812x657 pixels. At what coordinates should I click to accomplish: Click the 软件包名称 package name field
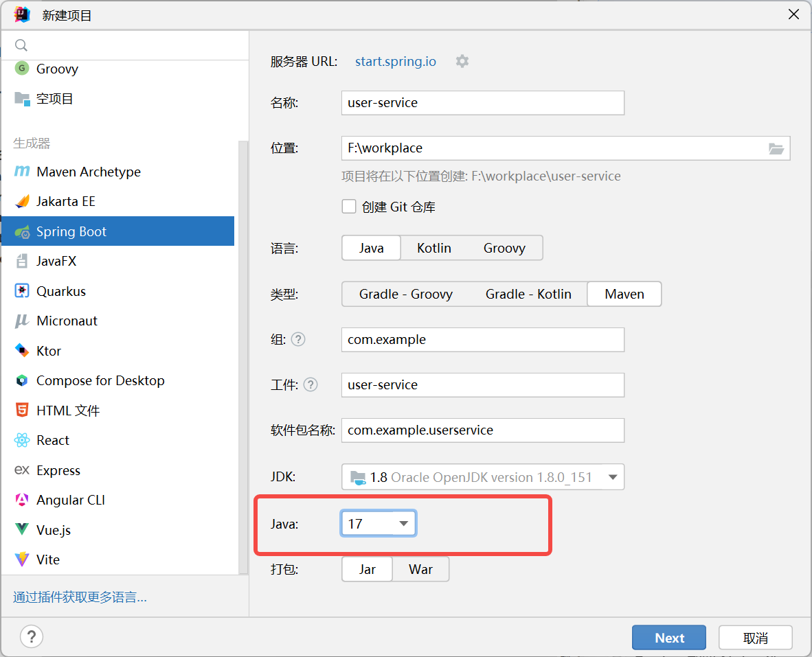[x=483, y=430]
